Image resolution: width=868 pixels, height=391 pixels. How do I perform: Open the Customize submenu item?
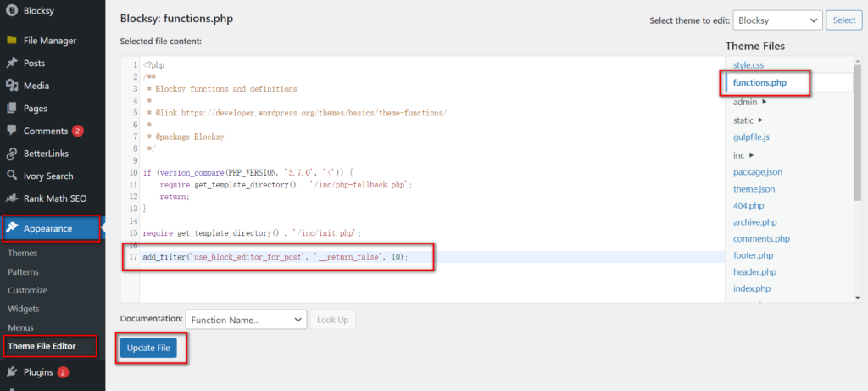coord(28,290)
